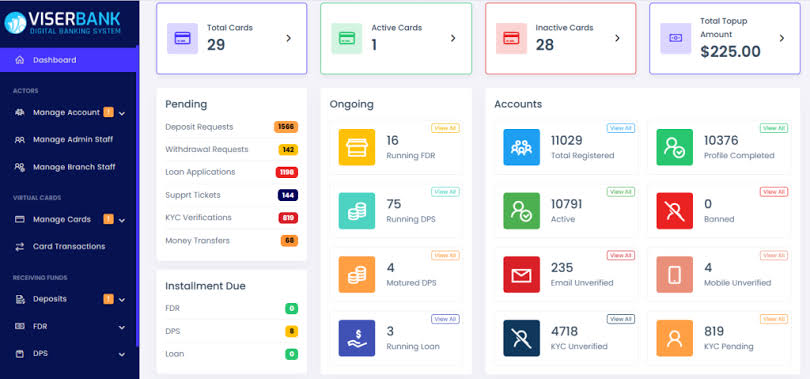This screenshot has width=810, height=379.
Task: Click the Manage Admin Staff icon
Action: click(20, 139)
